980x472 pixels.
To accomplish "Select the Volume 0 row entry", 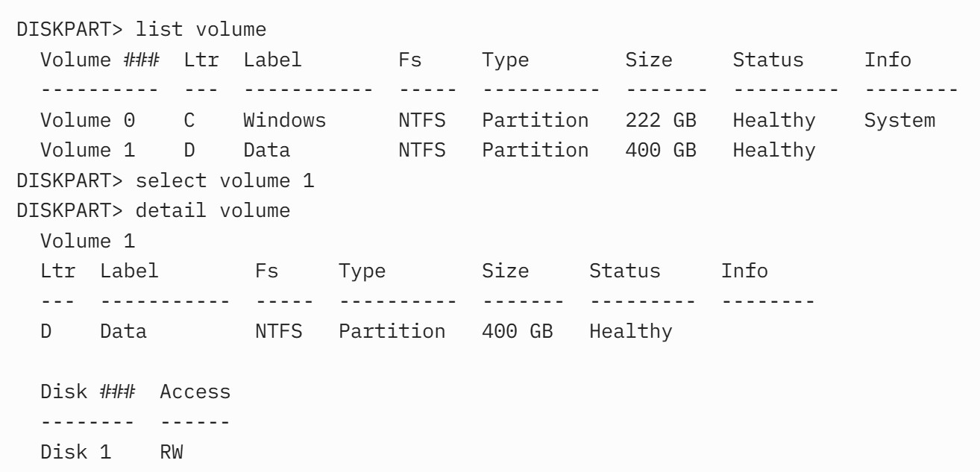I will pos(487,120).
